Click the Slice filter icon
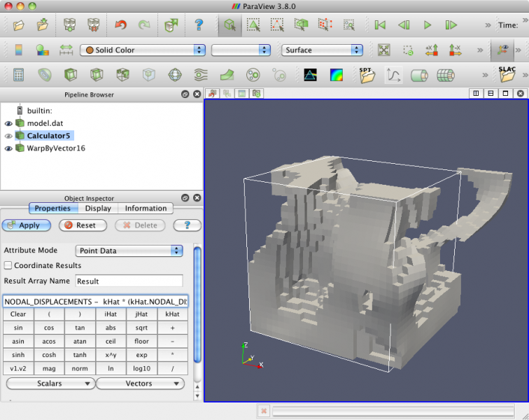The width and height of the screenshot is (529, 420). 97,75
